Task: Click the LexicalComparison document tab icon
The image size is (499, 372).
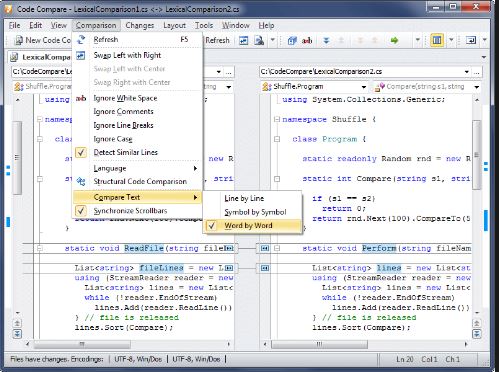Action: coord(14,57)
